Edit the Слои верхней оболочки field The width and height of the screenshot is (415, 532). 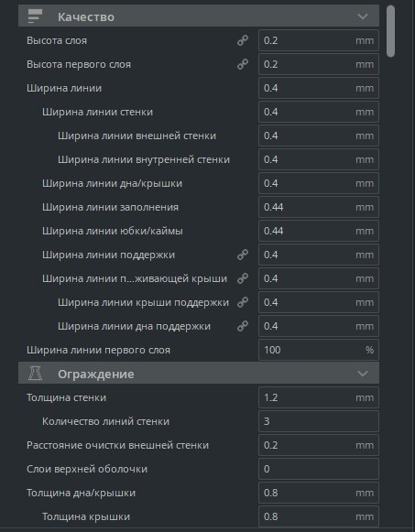[x=319, y=469]
